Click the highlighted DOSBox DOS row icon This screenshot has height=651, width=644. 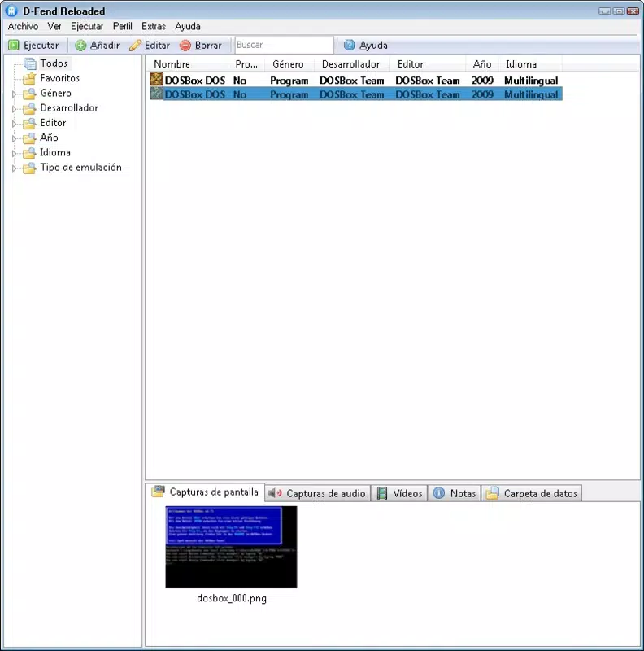tap(156, 94)
